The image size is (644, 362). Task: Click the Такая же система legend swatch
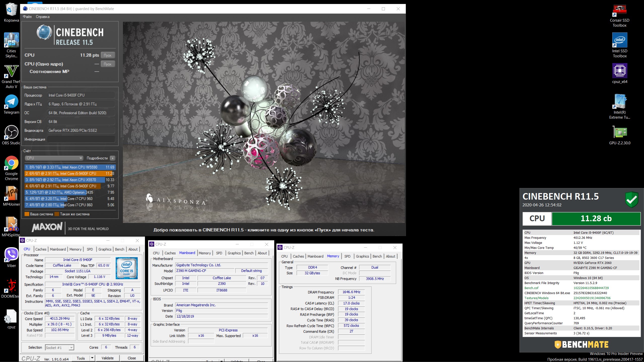[x=57, y=214]
